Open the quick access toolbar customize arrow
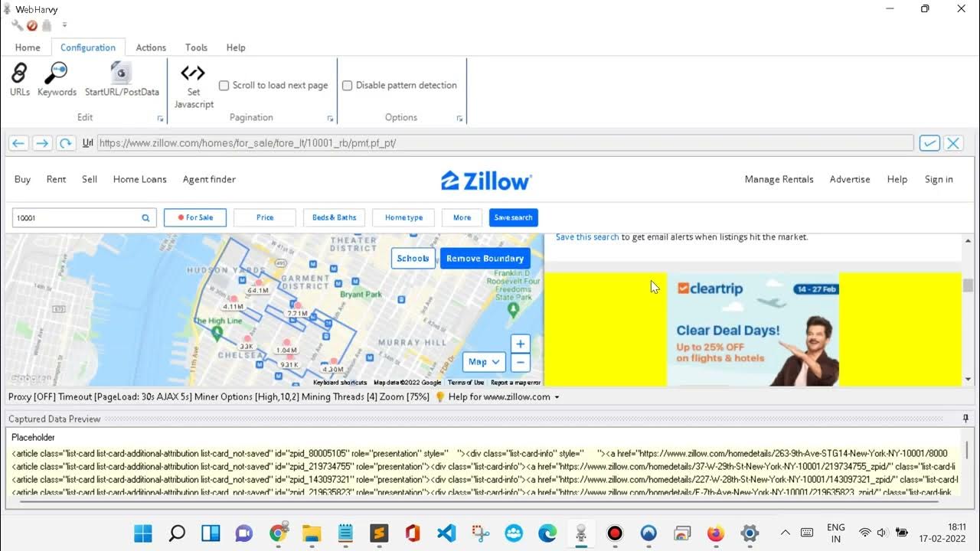The height and width of the screenshot is (551, 980). click(64, 25)
